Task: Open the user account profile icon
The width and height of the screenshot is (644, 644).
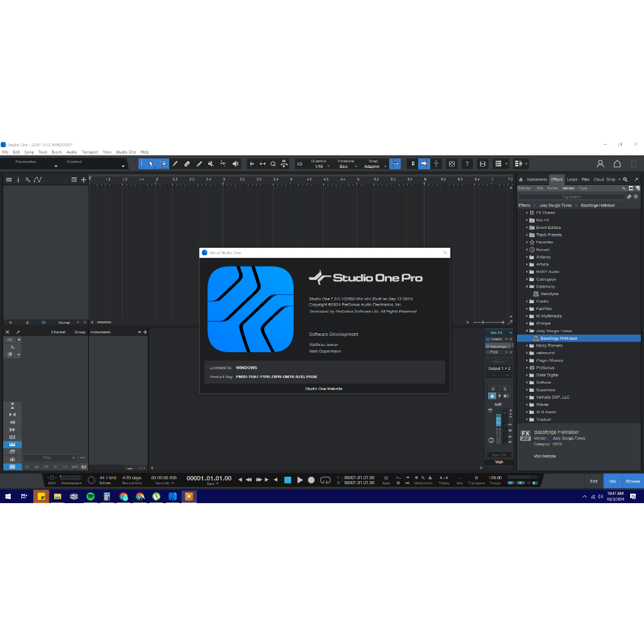Action: pyautogui.click(x=600, y=164)
